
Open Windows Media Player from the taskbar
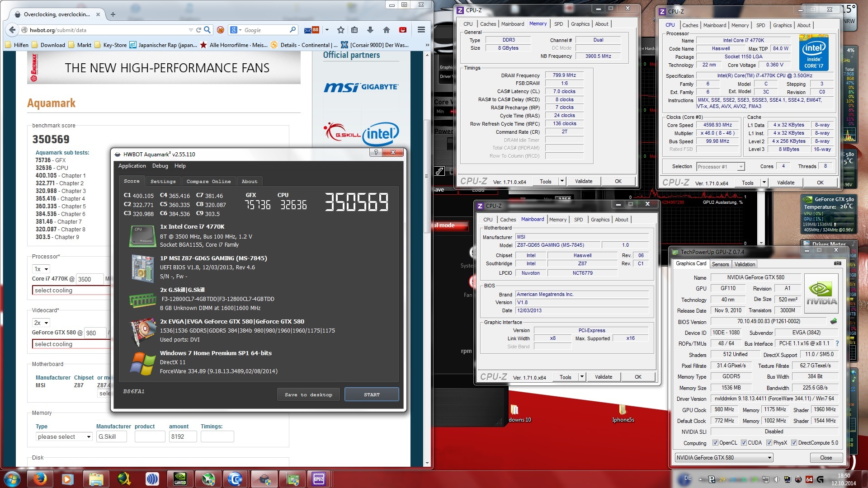[x=67, y=479]
